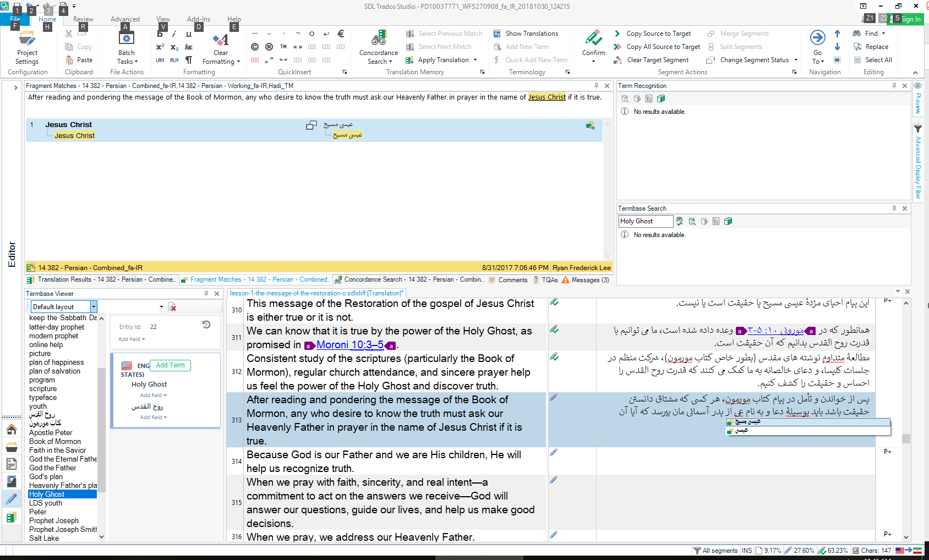Screen dimensions: 929x560
Task: Toggle superscript formatting
Action: (x=160, y=47)
